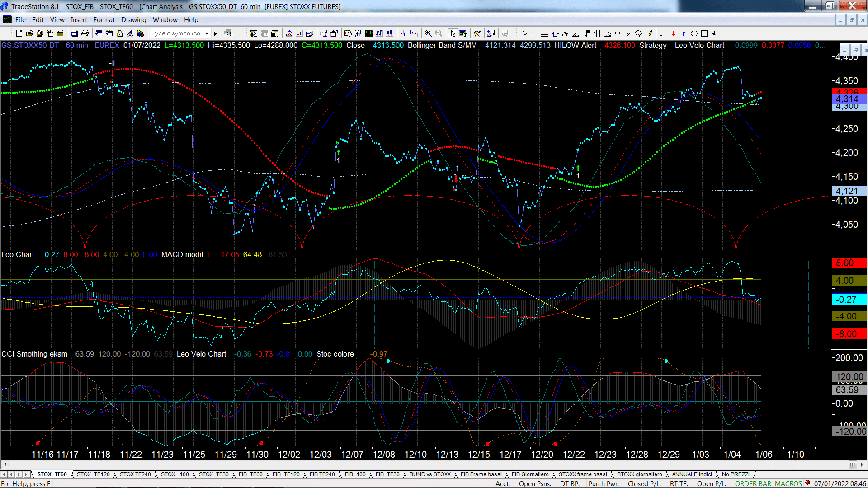
Task: Click the crossed hammers icon
Action: (477, 33)
